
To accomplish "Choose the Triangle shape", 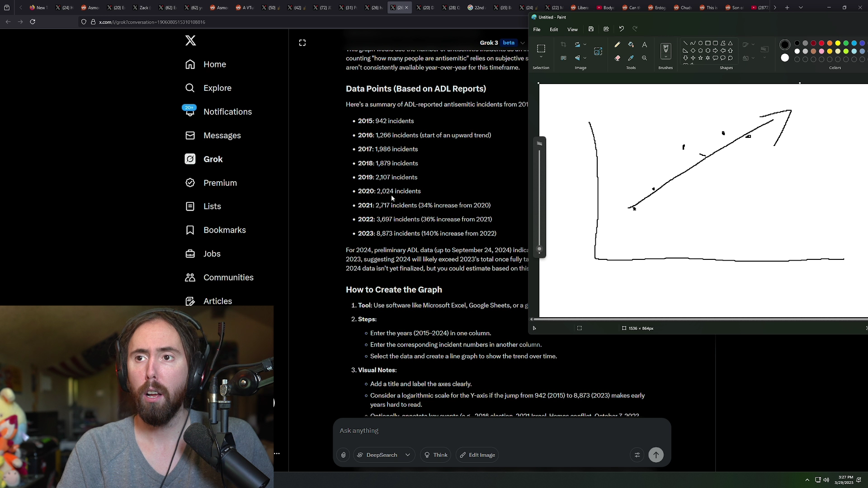I will pos(731,43).
